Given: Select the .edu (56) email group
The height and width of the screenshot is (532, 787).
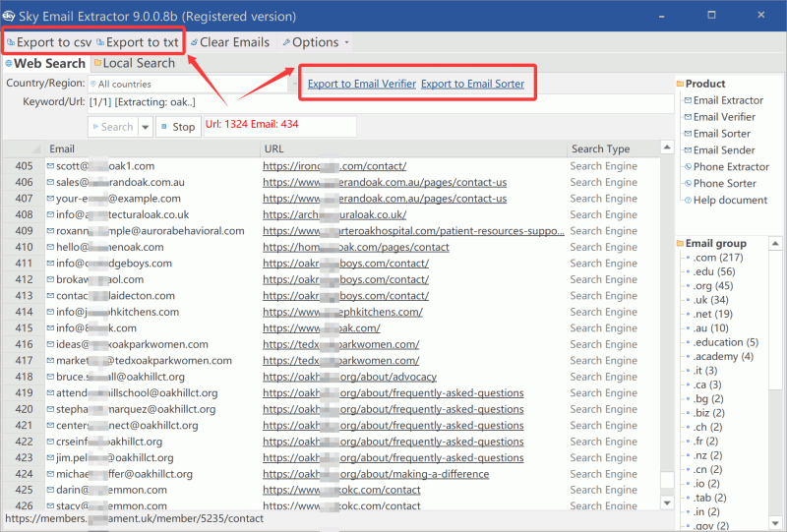Looking at the screenshot, I should (714, 271).
